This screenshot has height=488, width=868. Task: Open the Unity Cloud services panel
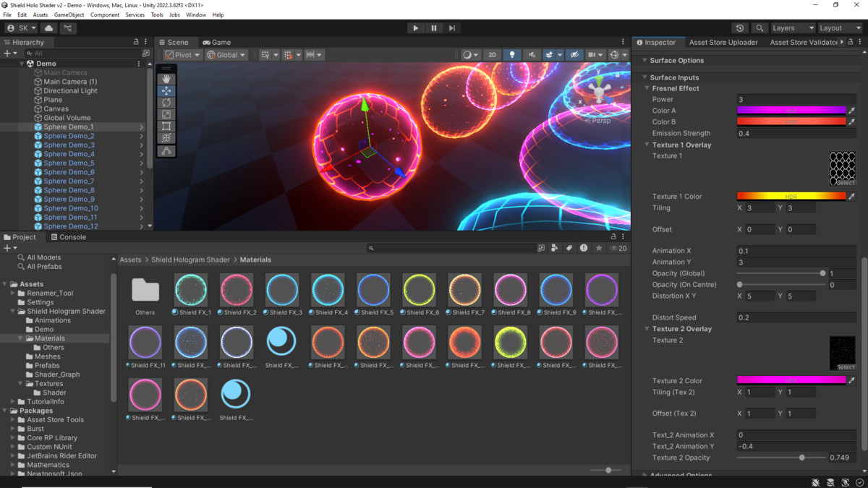pyautogui.click(x=48, y=27)
